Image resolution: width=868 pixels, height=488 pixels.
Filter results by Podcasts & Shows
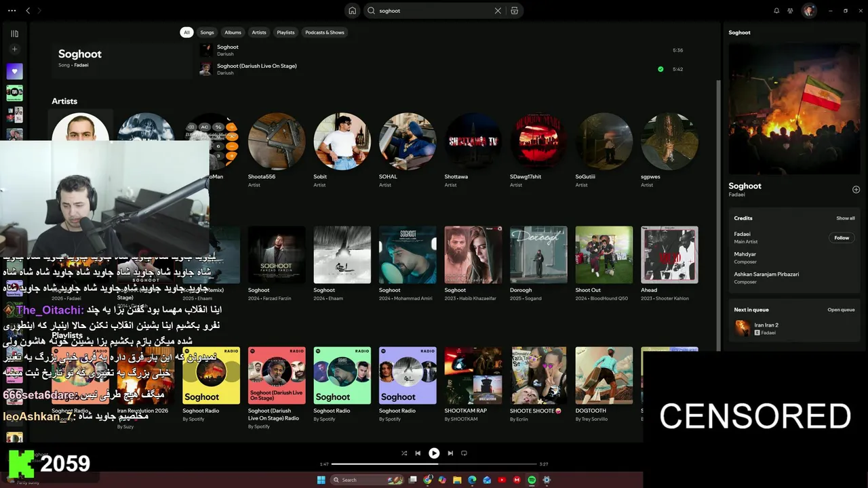[325, 33]
